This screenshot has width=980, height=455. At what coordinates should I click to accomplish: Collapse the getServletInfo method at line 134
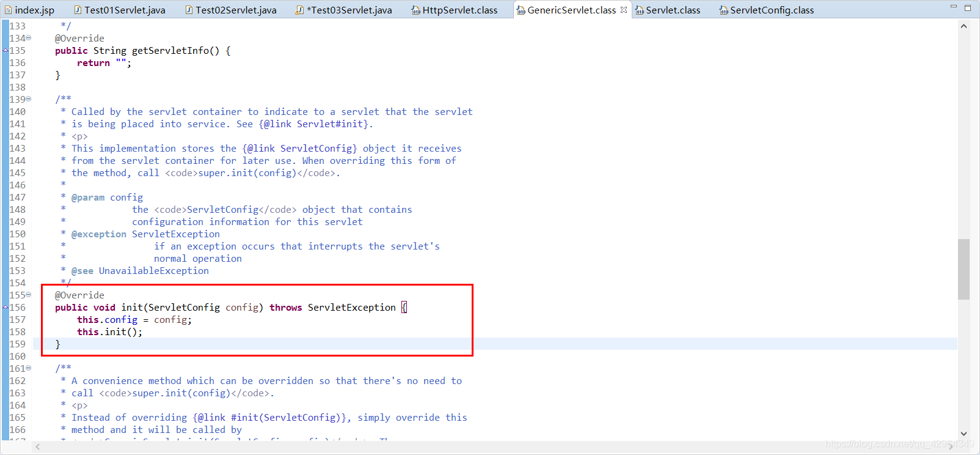pos(29,38)
